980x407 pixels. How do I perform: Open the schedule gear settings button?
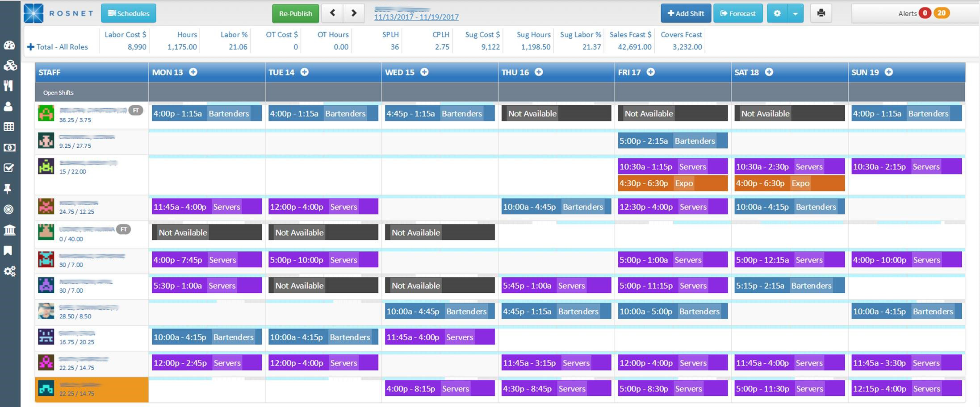777,13
